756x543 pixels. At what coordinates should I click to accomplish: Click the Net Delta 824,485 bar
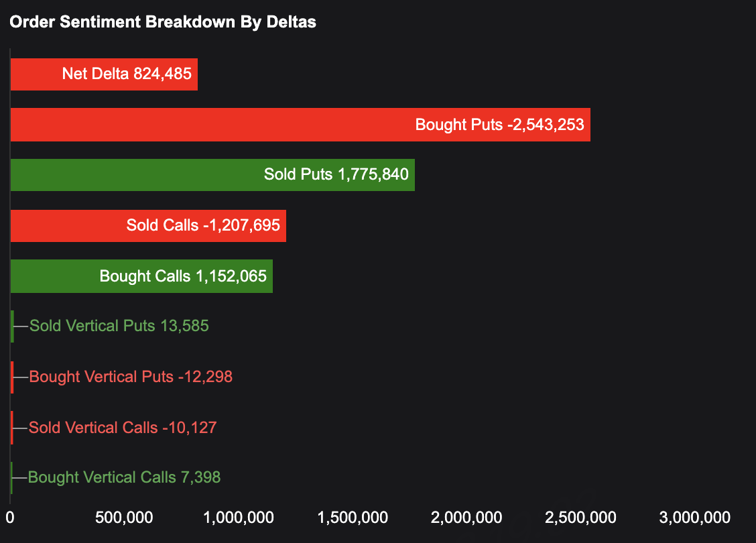(104, 74)
